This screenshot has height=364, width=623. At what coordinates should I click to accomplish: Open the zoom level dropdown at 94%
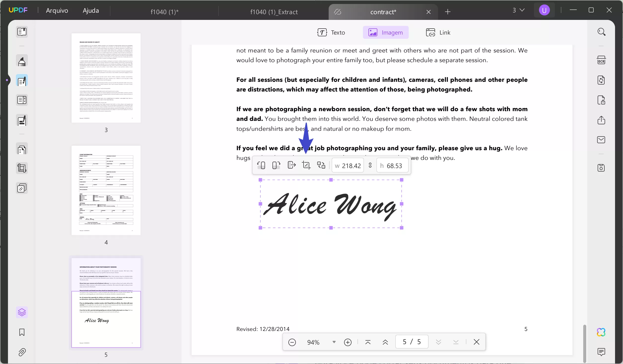point(334,342)
